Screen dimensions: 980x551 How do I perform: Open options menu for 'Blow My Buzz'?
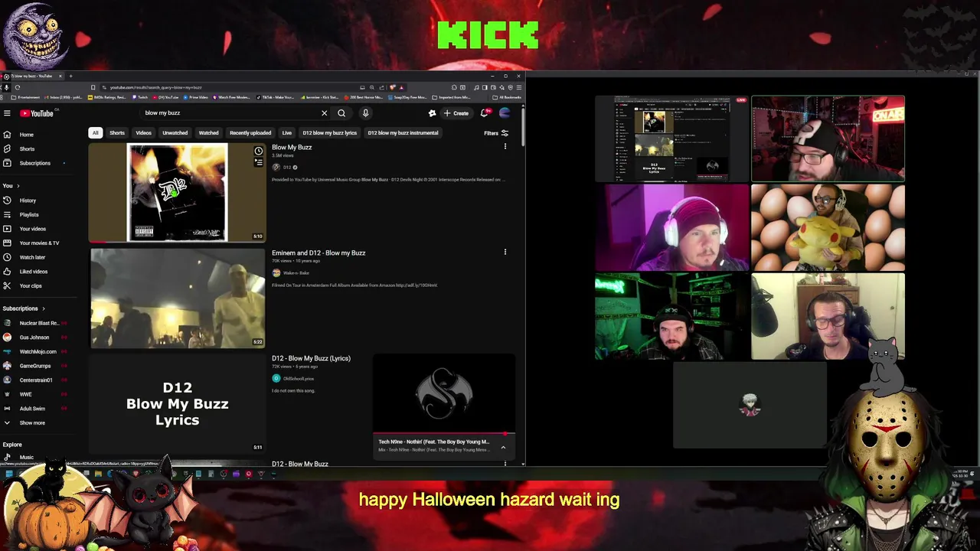pyautogui.click(x=505, y=146)
